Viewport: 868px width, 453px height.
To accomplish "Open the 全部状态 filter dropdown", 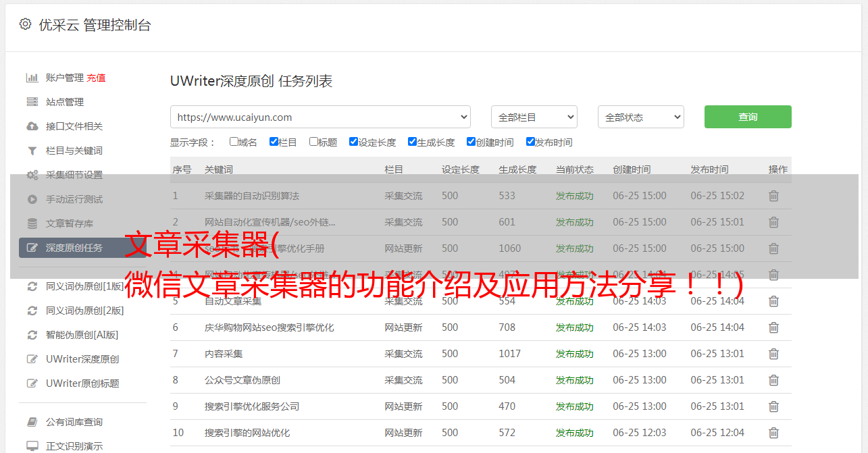I will pyautogui.click(x=640, y=117).
